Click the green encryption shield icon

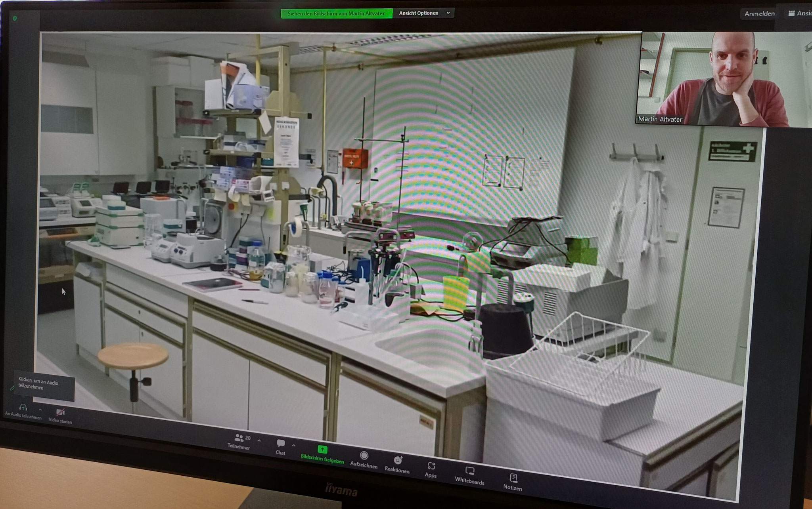tap(15, 18)
